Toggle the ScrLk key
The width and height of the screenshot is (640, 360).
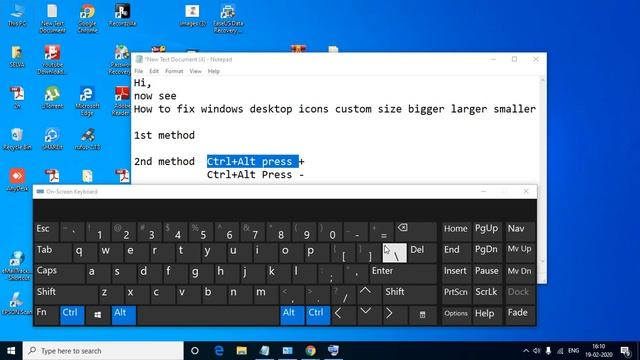(x=487, y=294)
